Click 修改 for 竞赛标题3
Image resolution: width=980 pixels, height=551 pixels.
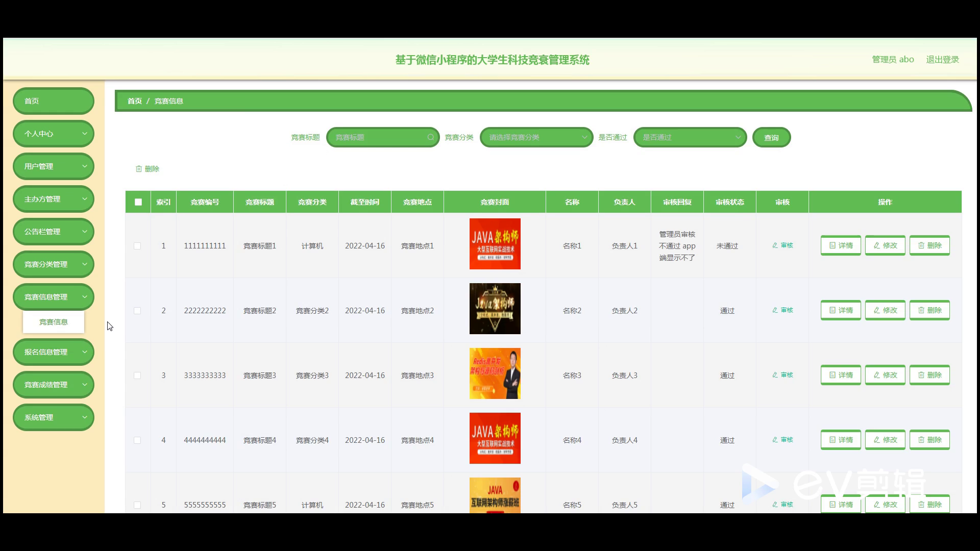tap(885, 375)
